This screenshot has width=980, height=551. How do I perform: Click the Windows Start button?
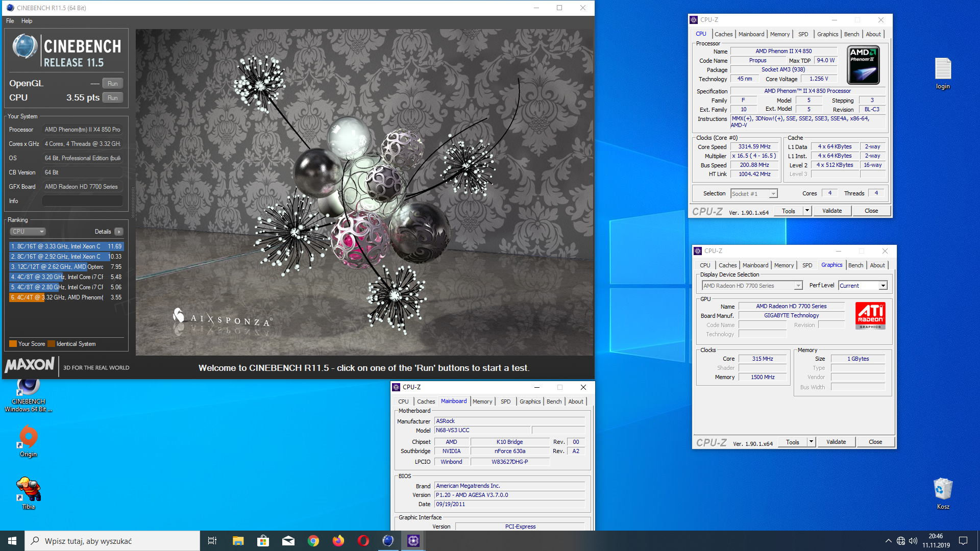[12, 541]
